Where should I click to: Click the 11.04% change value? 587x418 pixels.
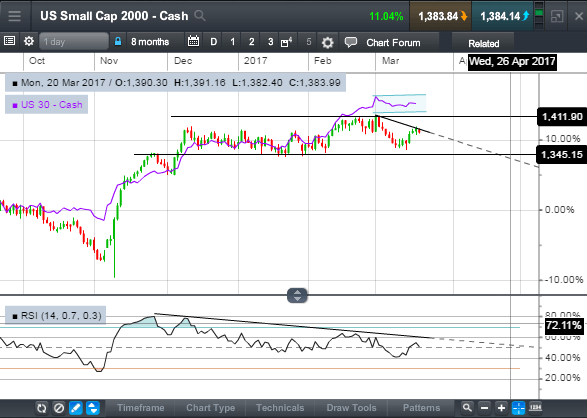coord(386,16)
